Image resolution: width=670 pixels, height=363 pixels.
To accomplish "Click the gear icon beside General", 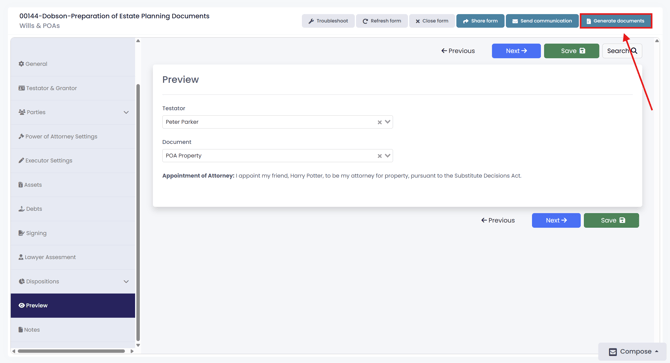I will point(21,64).
